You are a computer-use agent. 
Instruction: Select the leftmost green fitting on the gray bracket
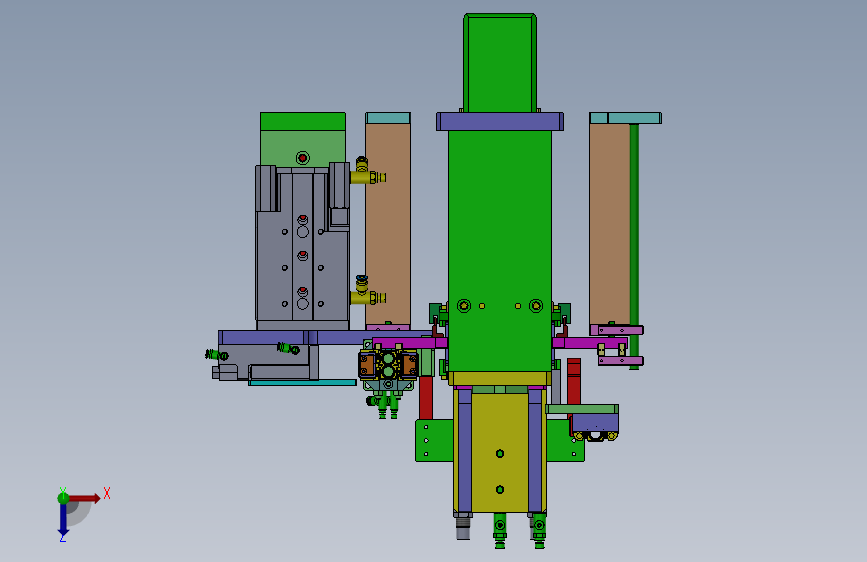(216, 355)
